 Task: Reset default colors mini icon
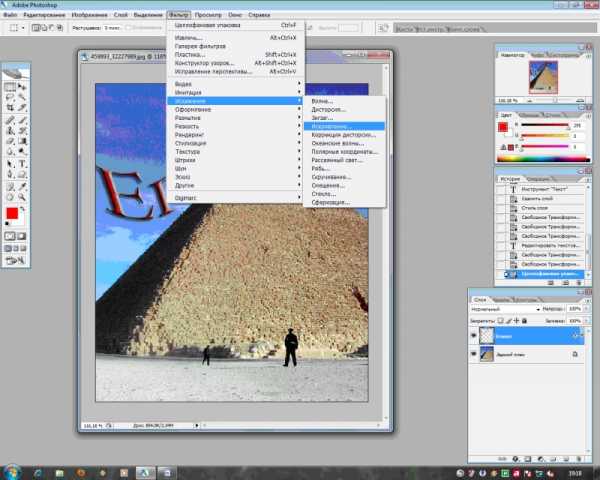pos(7,224)
